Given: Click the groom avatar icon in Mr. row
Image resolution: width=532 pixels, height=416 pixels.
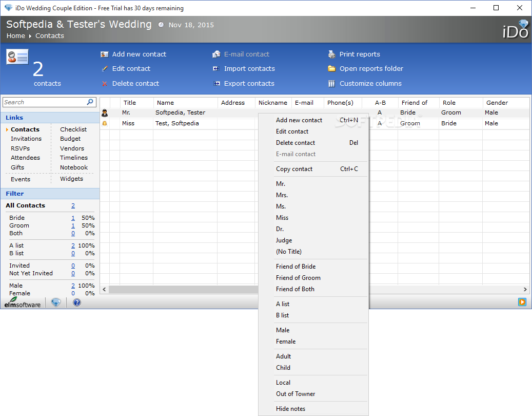Looking at the screenshot, I should (105, 113).
